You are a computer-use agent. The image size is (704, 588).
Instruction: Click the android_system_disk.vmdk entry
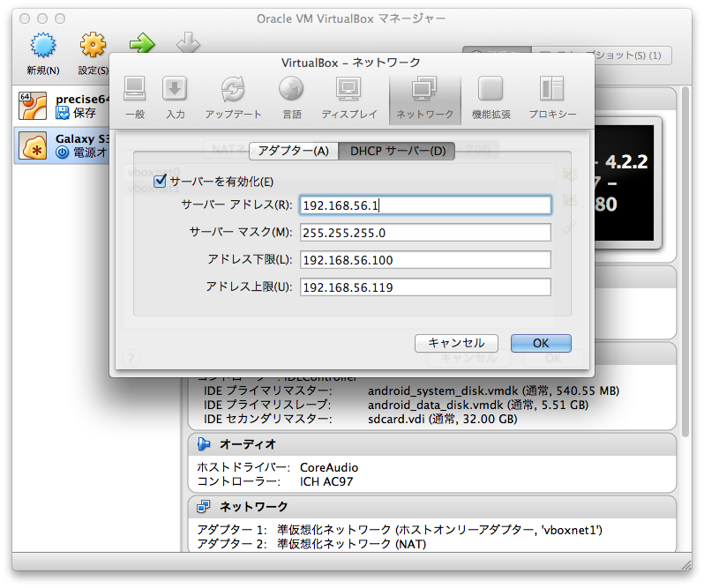[x=493, y=391]
